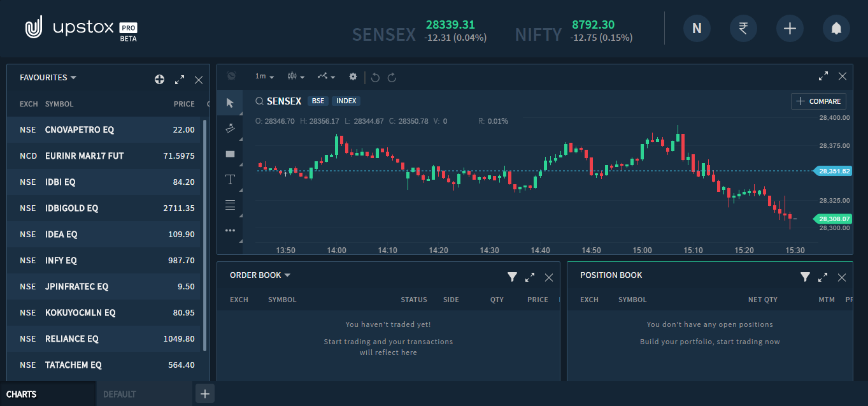
Task: Click the Favourites list vertical scrollbar
Action: (204, 235)
